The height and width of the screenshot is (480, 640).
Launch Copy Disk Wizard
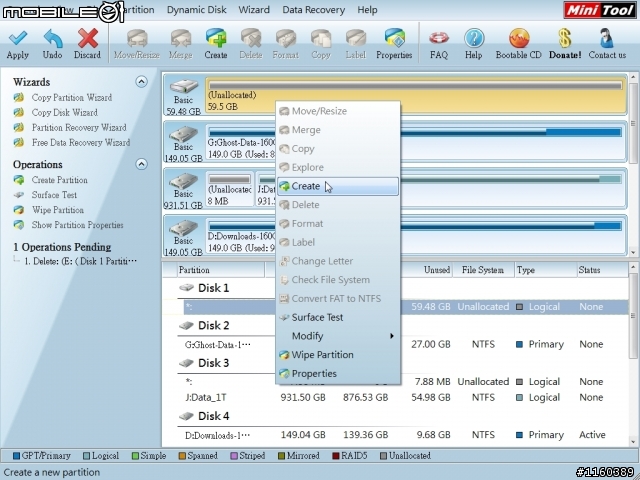coord(64,112)
